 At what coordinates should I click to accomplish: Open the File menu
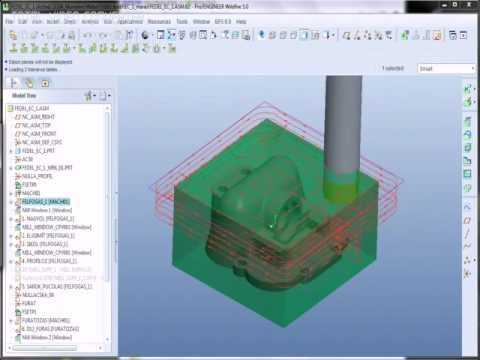pyautogui.click(x=10, y=22)
